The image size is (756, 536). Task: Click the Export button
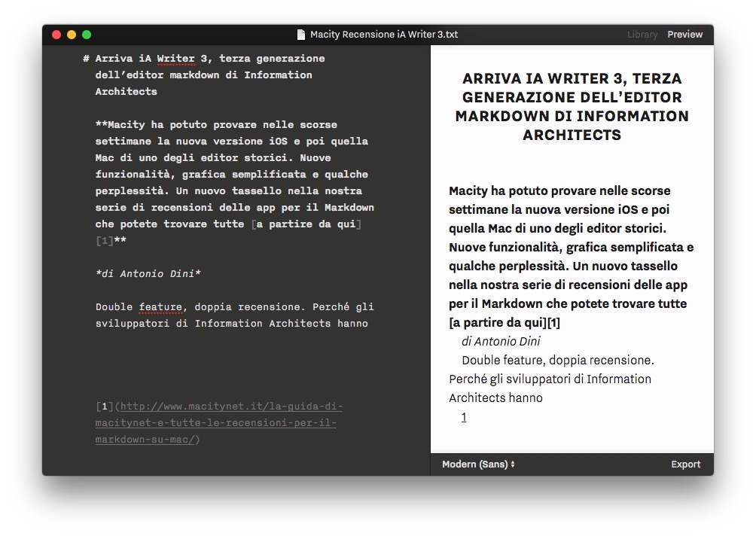coord(686,464)
